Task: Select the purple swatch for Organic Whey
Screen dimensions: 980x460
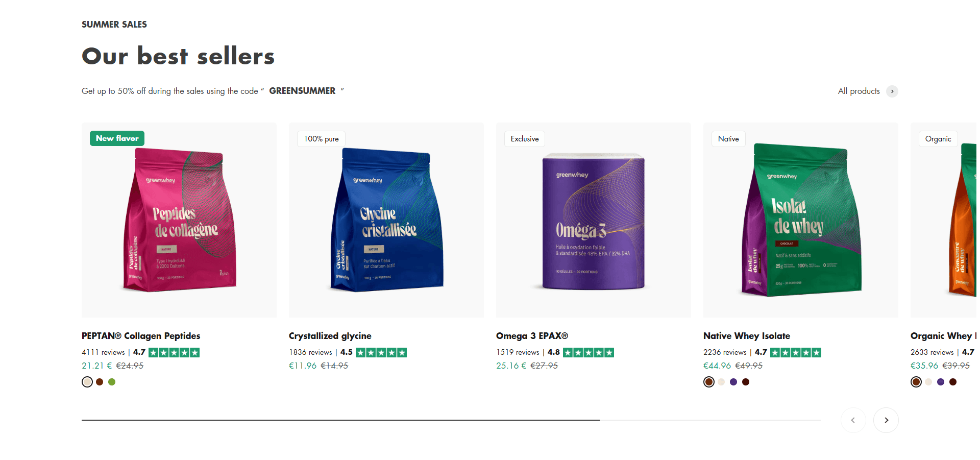Action: click(941, 382)
